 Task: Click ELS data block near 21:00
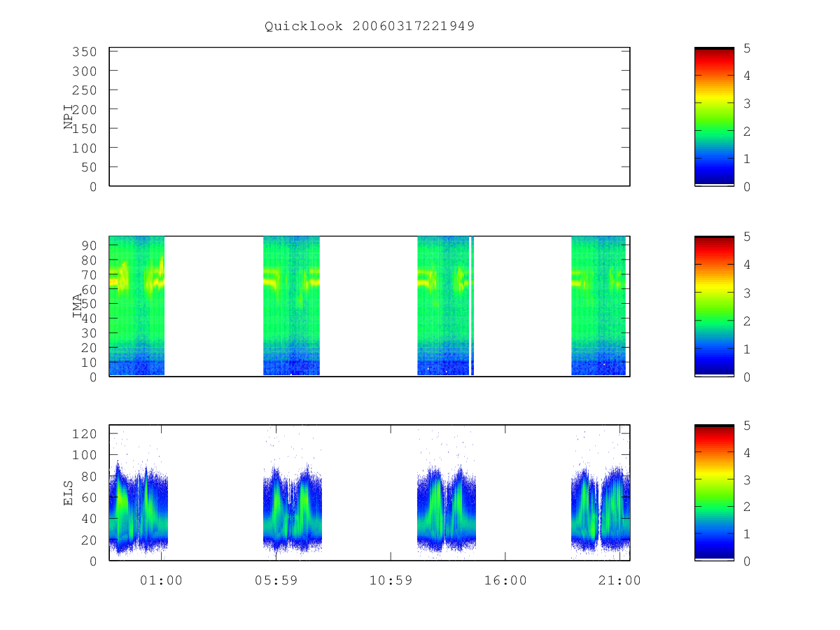tap(601, 507)
